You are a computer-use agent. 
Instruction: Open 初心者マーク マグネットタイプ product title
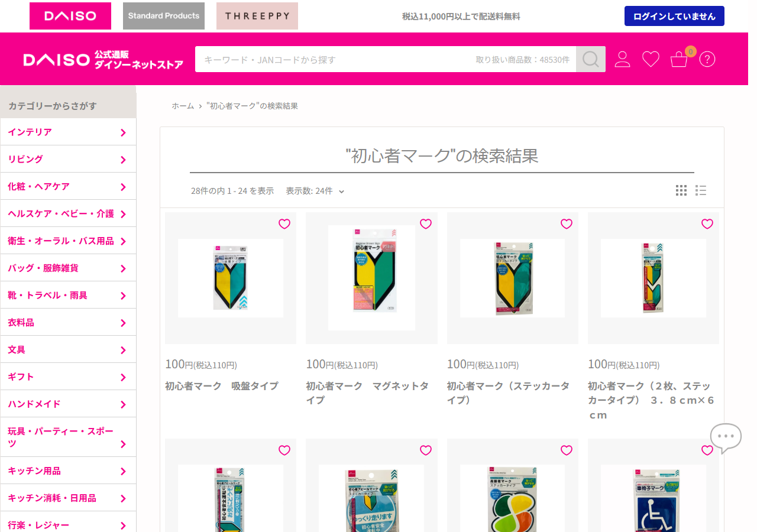pyautogui.click(x=368, y=393)
